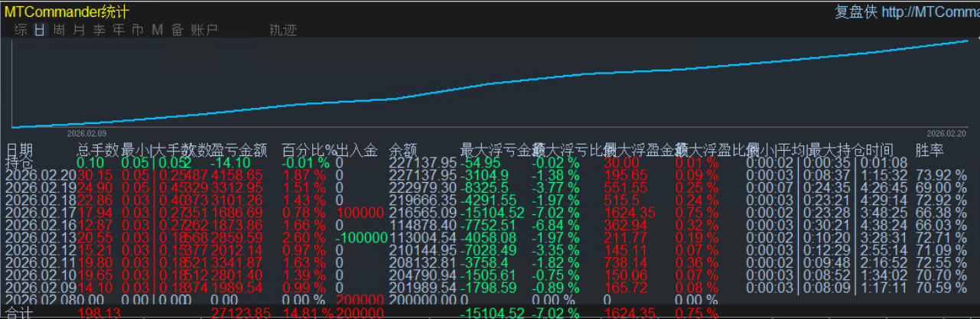
Task: Click the 百分比% column header
Action: 309,150
